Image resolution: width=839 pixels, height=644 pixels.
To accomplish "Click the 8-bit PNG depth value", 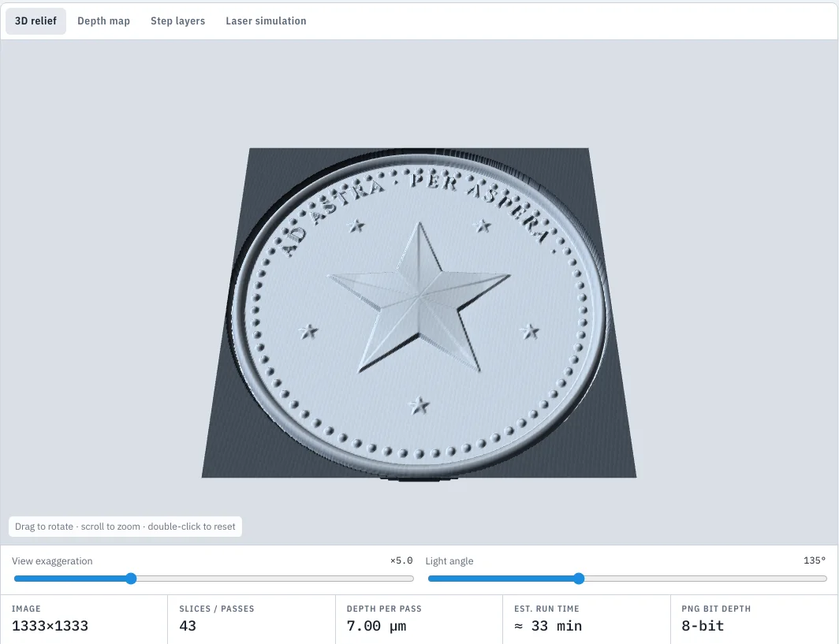I will coord(703,626).
